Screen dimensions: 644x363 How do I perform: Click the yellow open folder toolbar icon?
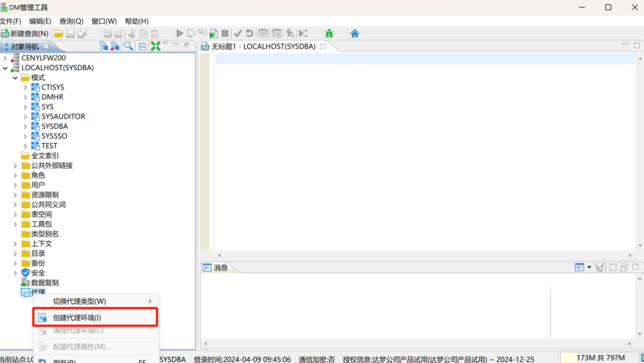(59, 33)
